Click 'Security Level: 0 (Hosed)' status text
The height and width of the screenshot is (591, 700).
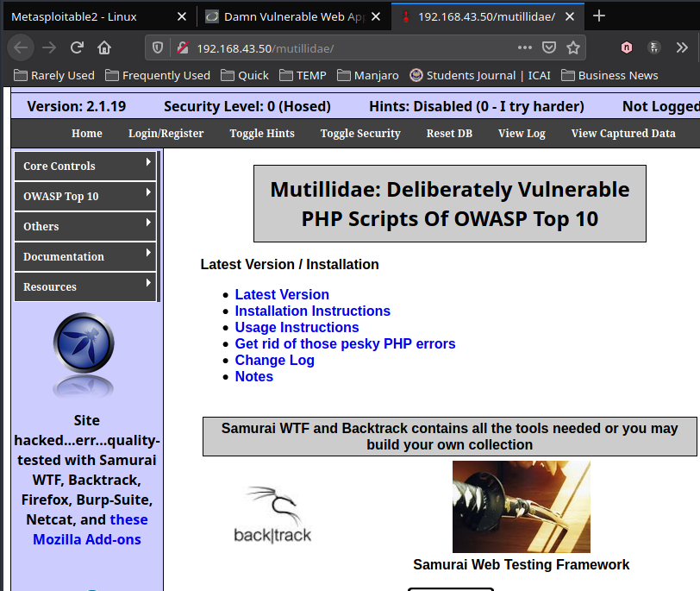click(x=247, y=106)
